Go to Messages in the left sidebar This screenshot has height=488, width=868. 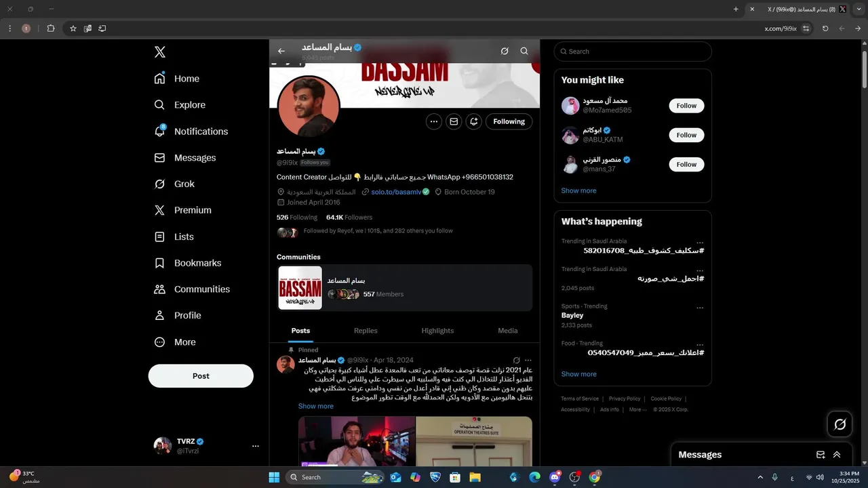click(x=185, y=158)
